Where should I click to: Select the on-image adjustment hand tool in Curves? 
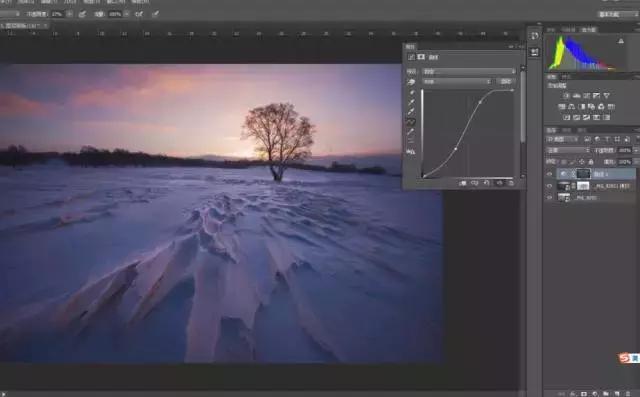coord(411,82)
